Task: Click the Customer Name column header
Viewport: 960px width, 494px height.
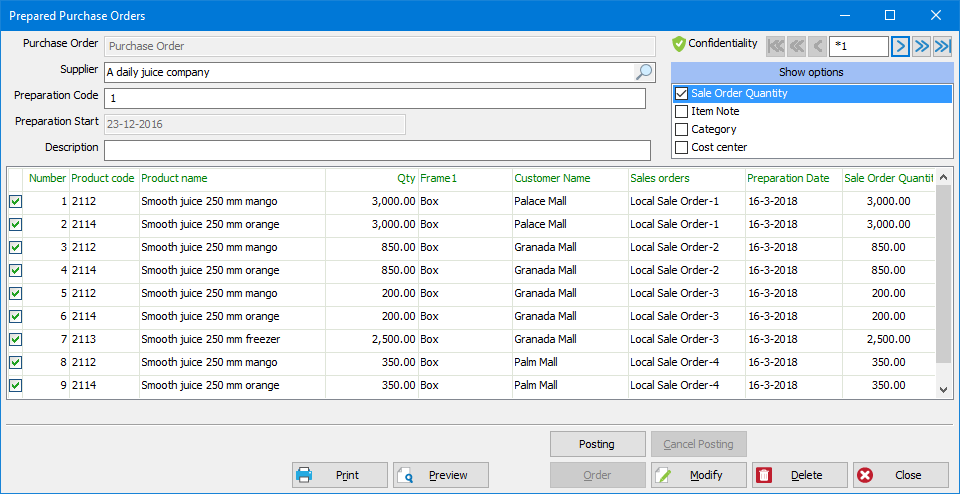Action: click(570, 178)
